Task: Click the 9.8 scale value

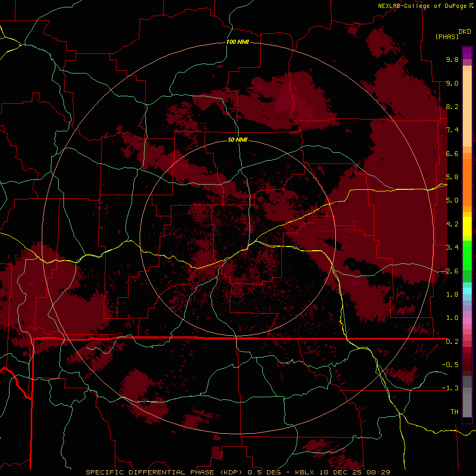Action: (452, 60)
